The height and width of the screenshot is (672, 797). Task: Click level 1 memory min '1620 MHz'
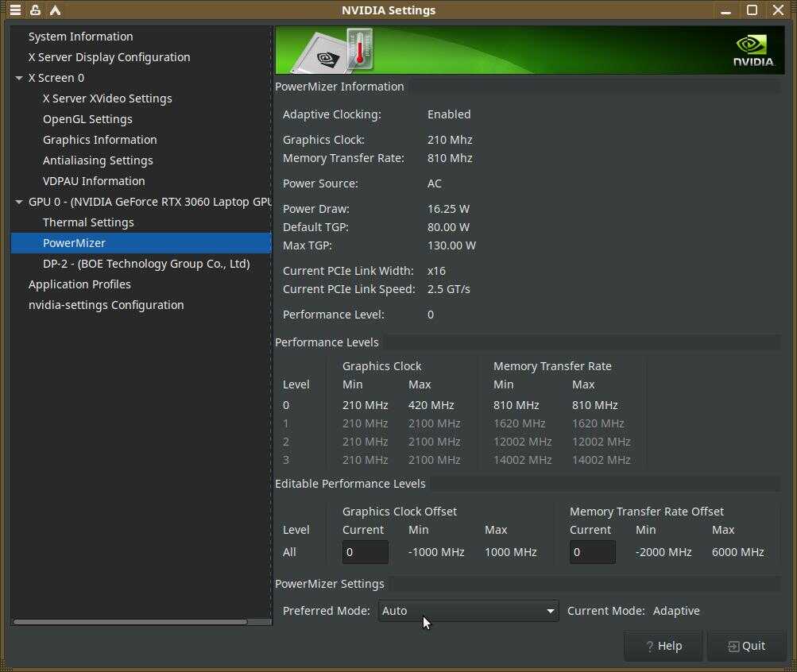pos(520,423)
